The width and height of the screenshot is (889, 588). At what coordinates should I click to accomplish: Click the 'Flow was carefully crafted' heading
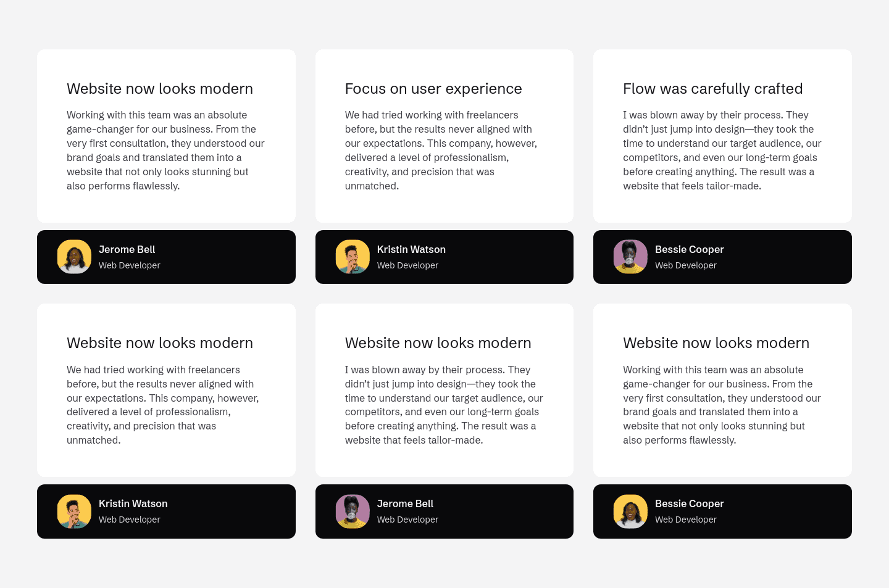pyautogui.click(x=712, y=89)
